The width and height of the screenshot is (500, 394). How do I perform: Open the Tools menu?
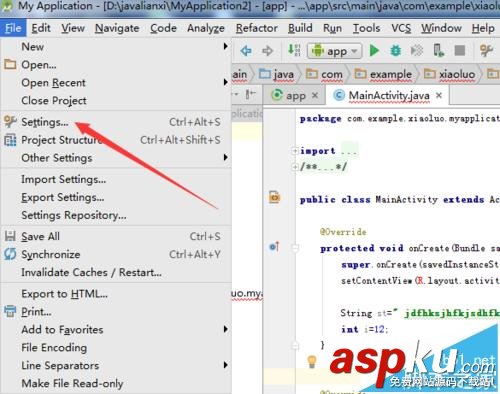pyautogui.click(x=366, y=28)
